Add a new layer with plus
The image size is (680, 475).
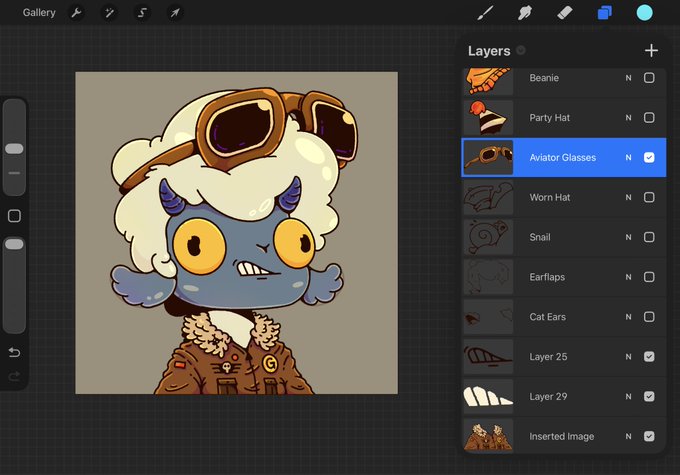coord(651,51)
